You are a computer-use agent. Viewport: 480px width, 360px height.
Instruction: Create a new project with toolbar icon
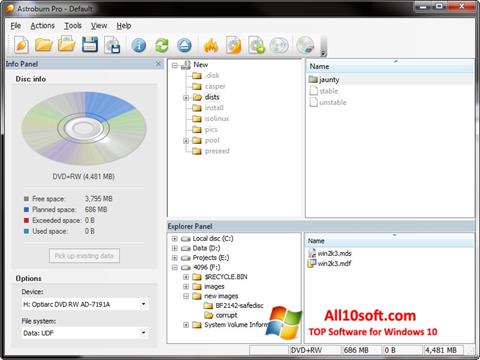(22, 45)
